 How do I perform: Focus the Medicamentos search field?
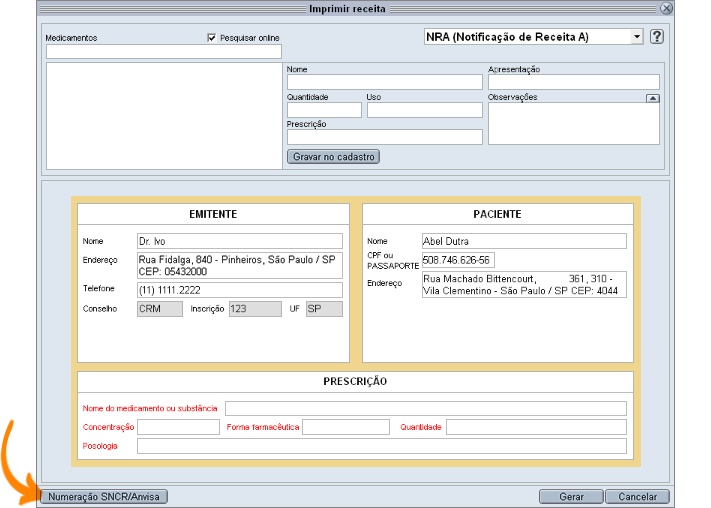164,51
